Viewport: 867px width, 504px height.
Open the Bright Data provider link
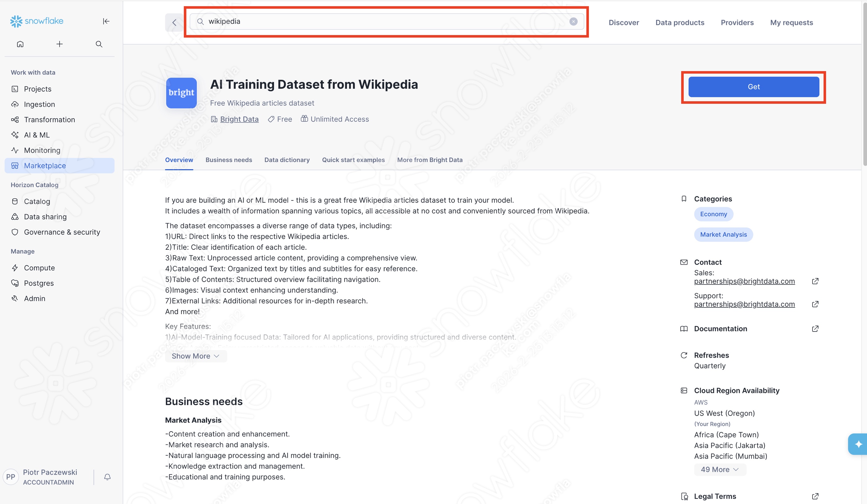(239, 119)
